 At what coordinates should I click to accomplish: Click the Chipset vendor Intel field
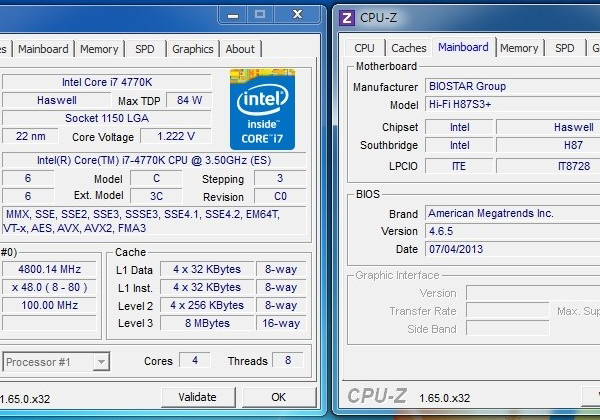459,127
